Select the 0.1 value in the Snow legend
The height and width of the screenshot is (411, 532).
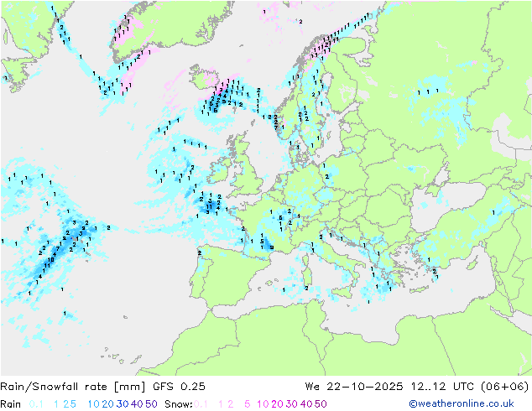[x=201, y=404]
